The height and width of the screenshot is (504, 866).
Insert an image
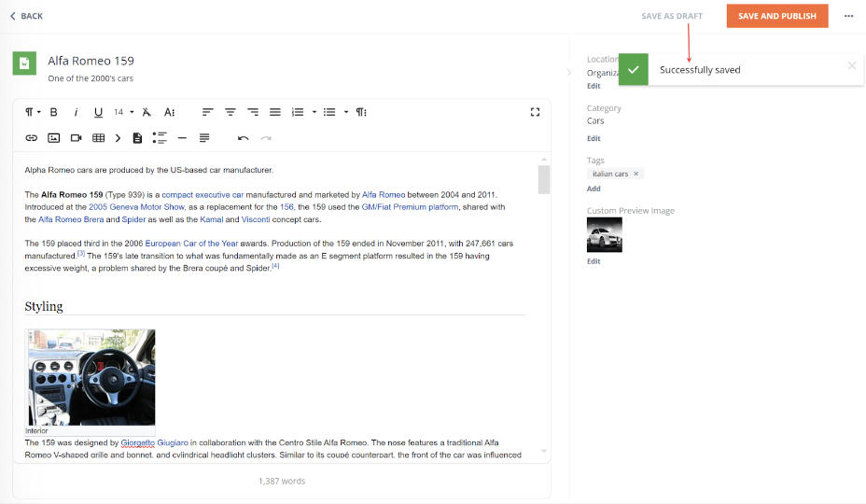click(x=53, y=138)
